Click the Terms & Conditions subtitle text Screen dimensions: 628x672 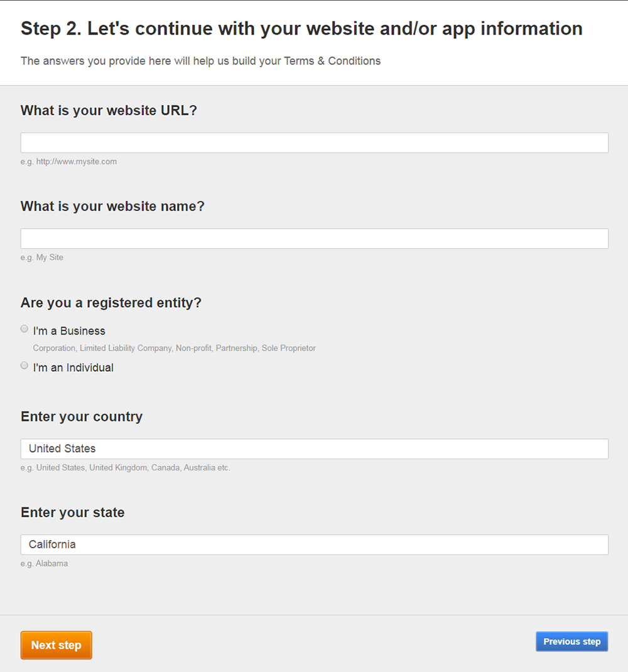[x=200, y=61]
